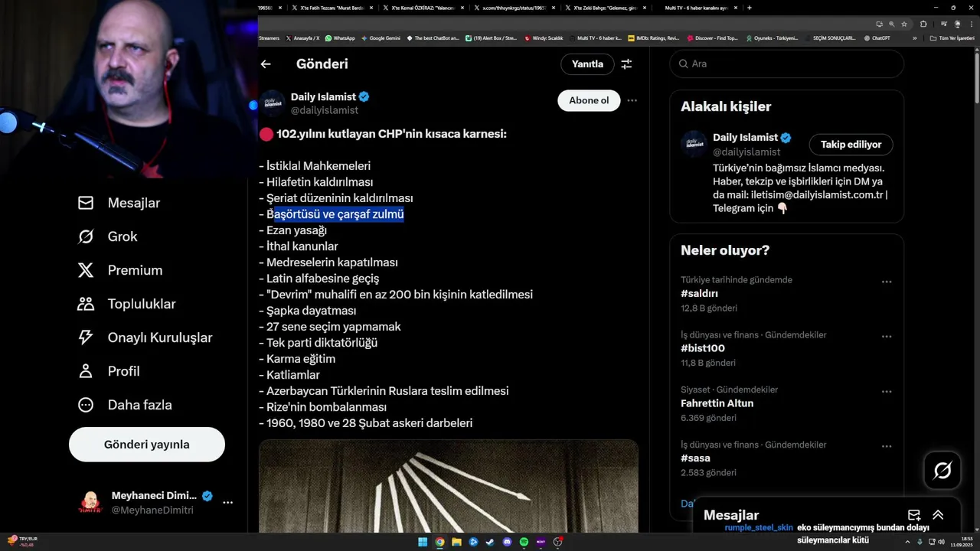980x551 pixels.
Task: Open taskbar clock showing 18:55
Action: 962,542
